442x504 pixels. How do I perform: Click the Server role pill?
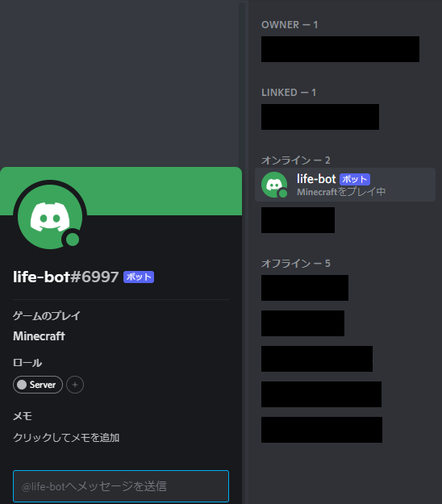pyautogui.click(x=38, y=385)
